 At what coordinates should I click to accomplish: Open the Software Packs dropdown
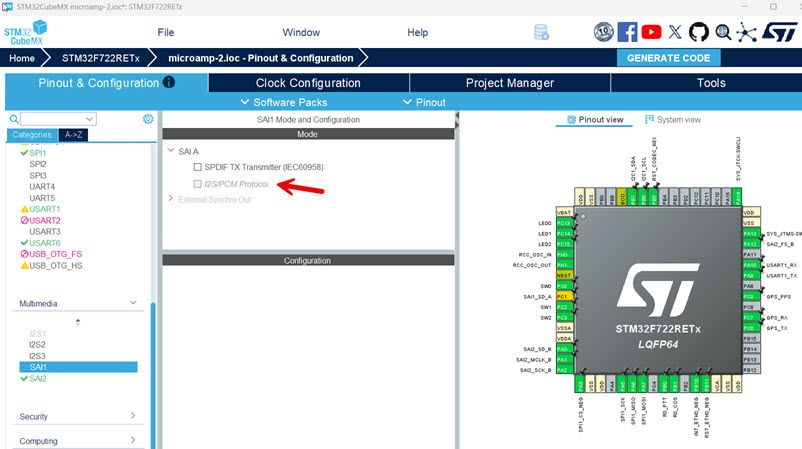[284, 102]
